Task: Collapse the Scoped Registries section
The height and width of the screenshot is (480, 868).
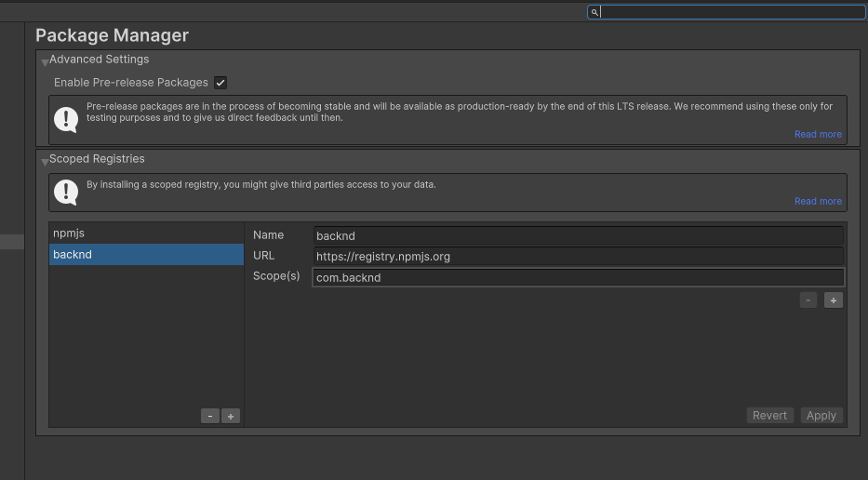Action: pos(44,161)
